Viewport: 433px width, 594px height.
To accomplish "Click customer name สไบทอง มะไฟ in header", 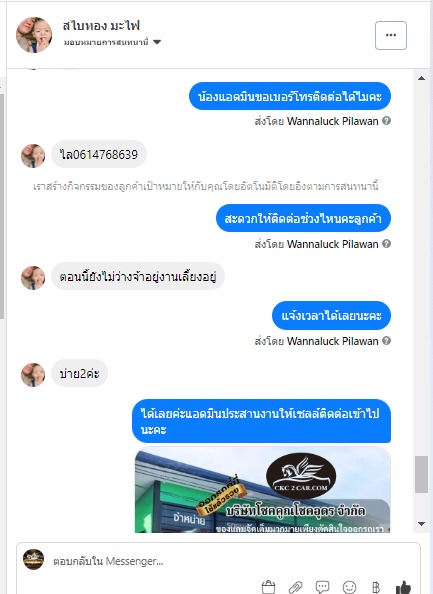I will (101, 26).
